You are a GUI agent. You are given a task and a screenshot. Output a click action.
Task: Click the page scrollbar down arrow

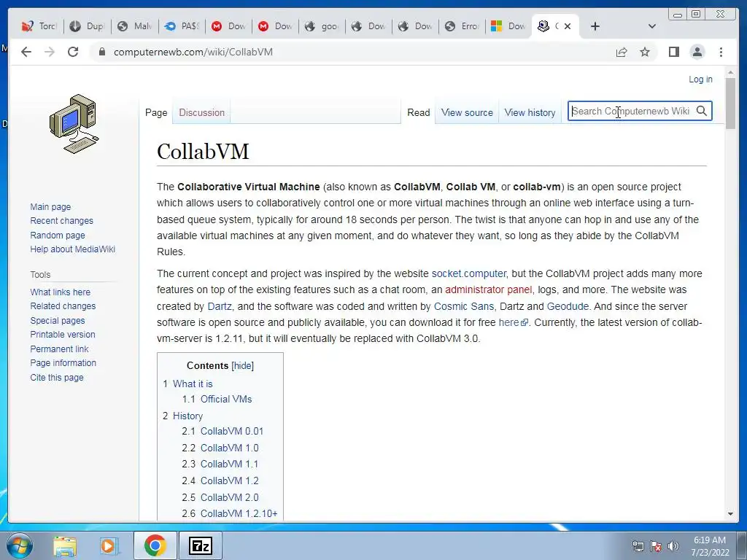tap(730, 514)
